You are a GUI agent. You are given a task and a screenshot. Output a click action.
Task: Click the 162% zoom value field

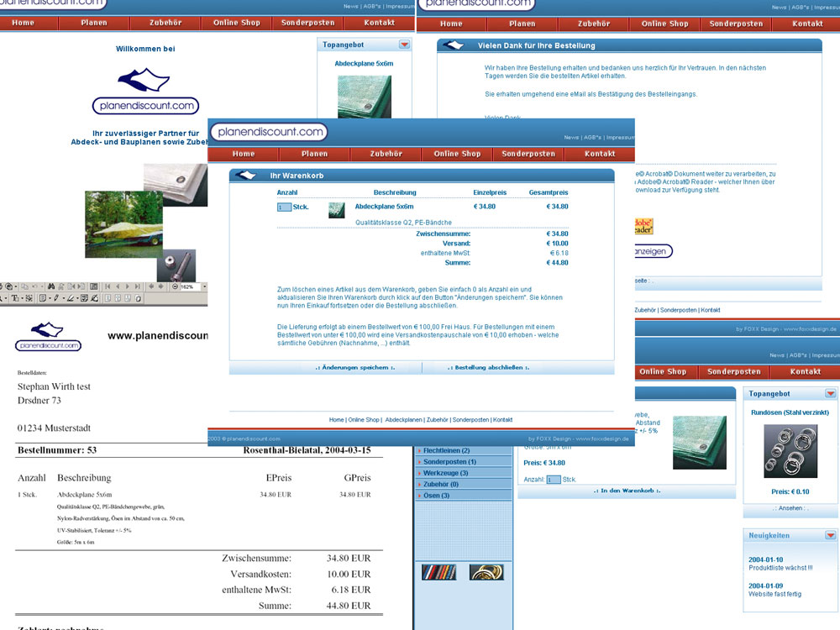click(x=190, y=286)
